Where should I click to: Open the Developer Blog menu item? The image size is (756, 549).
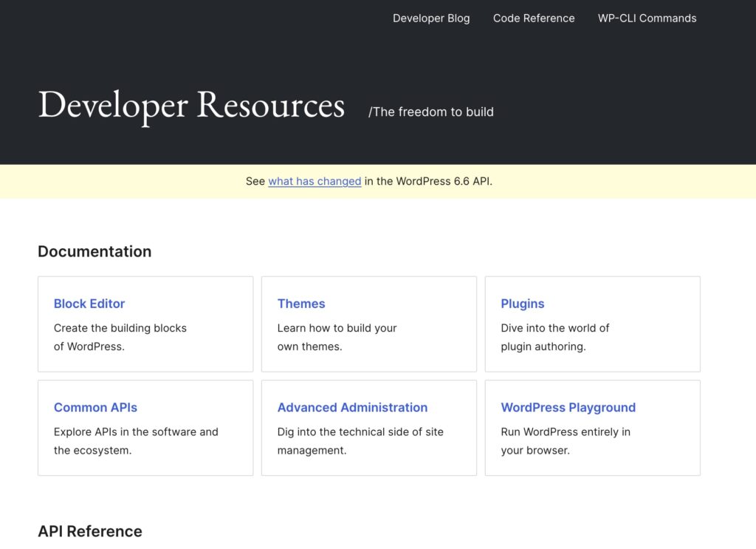[431, 18]
